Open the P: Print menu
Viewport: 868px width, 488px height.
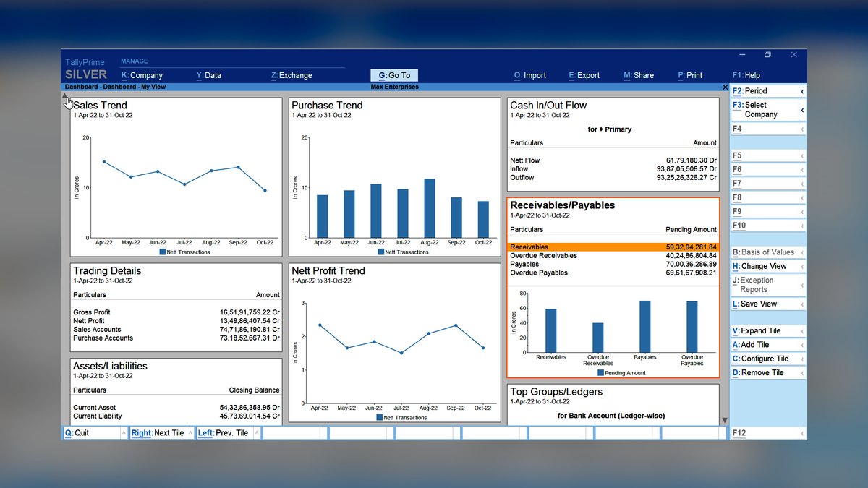pos(690,75)
